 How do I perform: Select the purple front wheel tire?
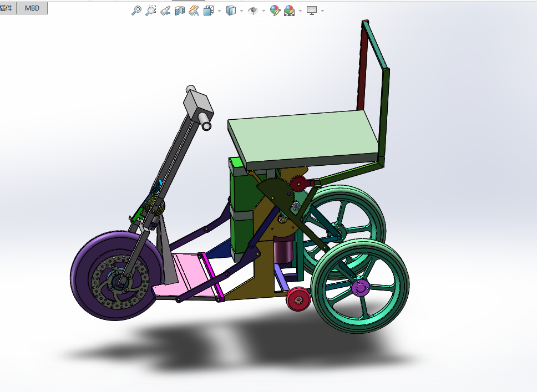pos(82,277)
